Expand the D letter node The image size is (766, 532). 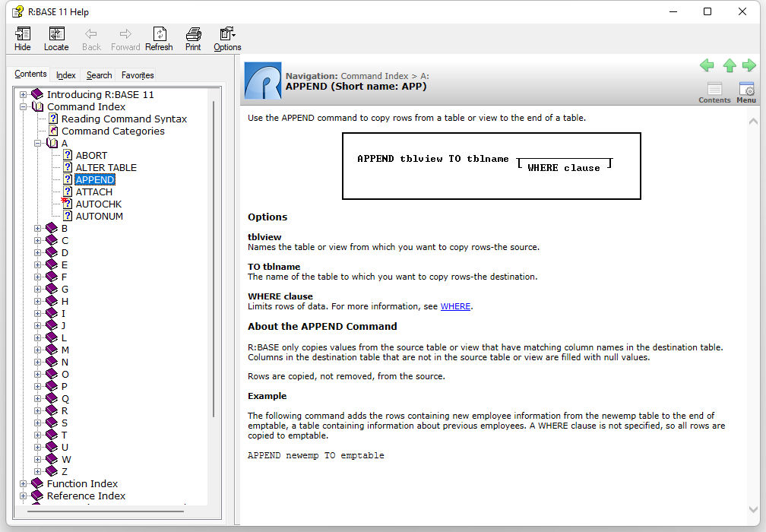tap(38, 253)
